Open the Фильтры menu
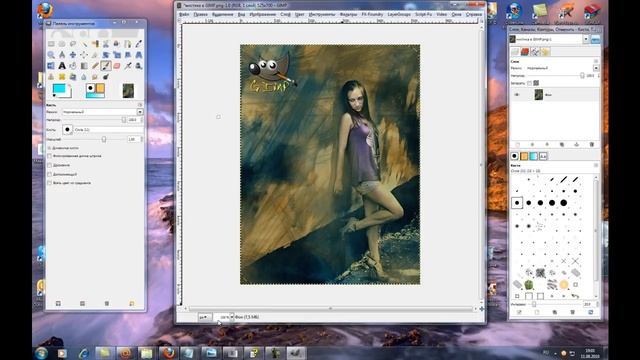The image size is (640, 360). (349, 14)
